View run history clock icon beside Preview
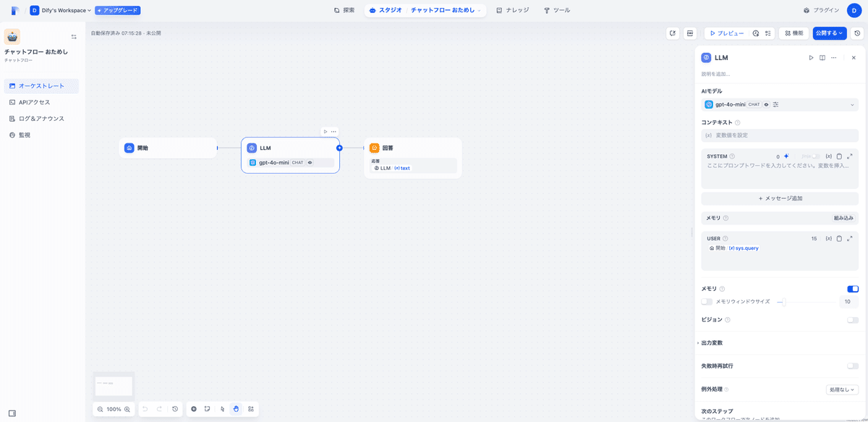This screenshot has height=422, width=868. tap(756, 33)
